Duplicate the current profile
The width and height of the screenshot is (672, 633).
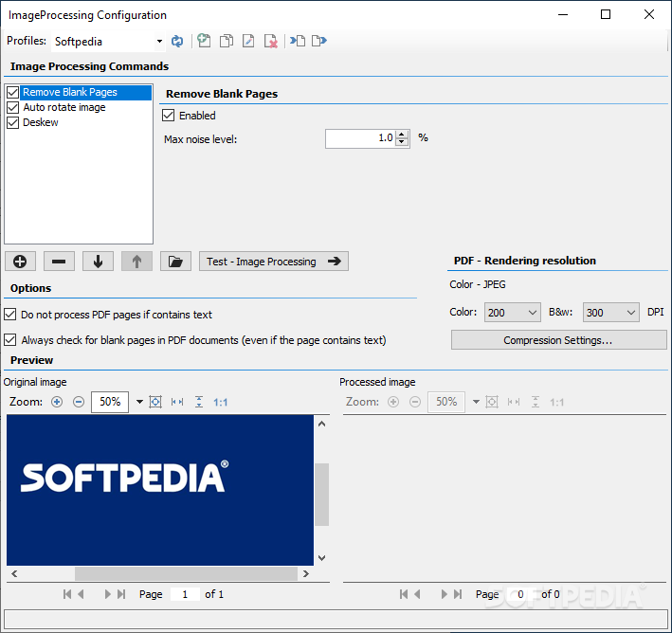point(227,41)
